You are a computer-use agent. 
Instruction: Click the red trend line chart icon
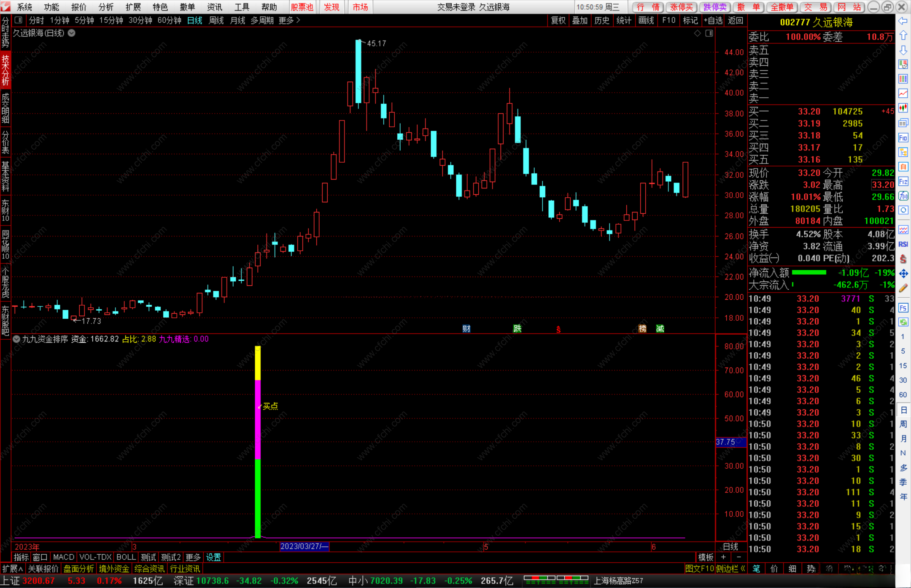[903, 93]
